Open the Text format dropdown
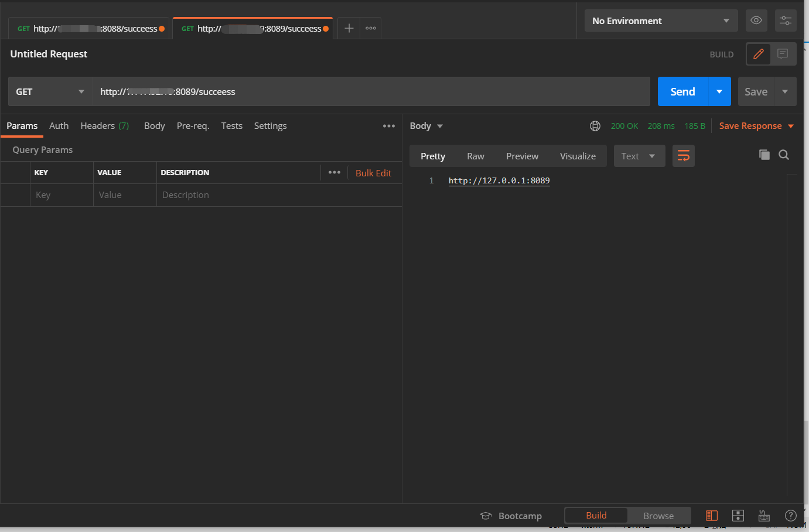The height and width of the screenshot is (532, 809). click(x=639, y=156)
